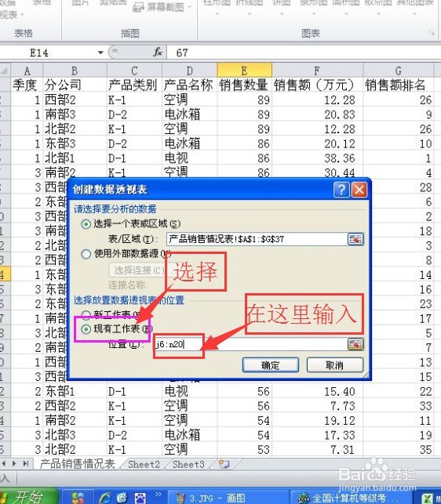
Task: Select highlighted column E header
Action: point(245,71)
